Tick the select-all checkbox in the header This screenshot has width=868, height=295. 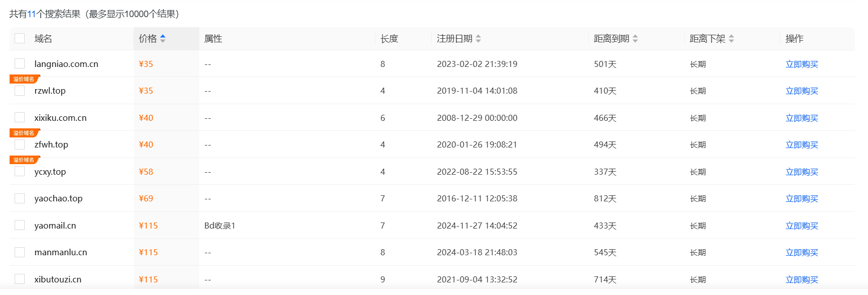pyautogui.click(x=20, y=38)
